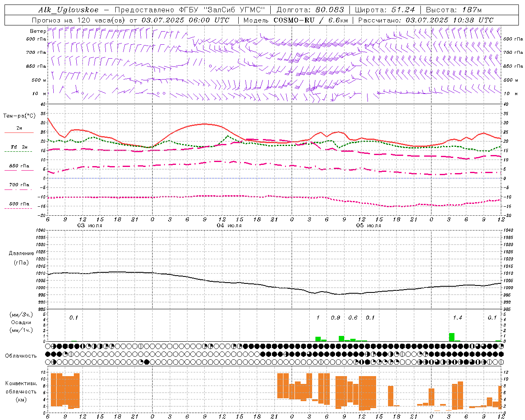525x420 pixels.
Task: Click the 'Ветер' wind panel label
Action: click(x=37, y=31)
